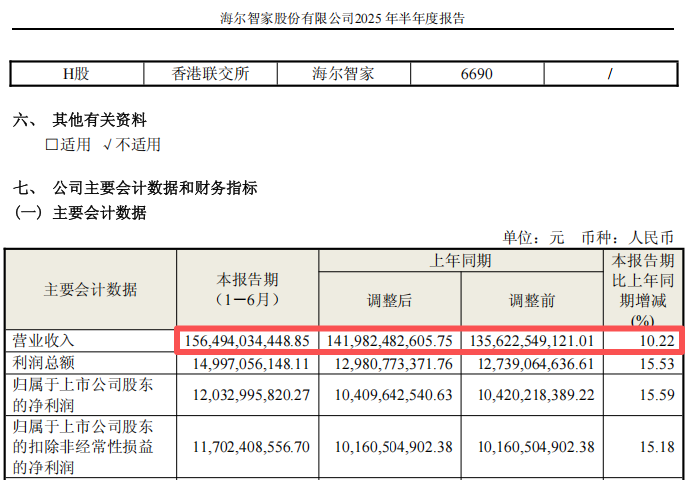
Task: Select value 156,494,034,448.85
Action: coord(247,341)
